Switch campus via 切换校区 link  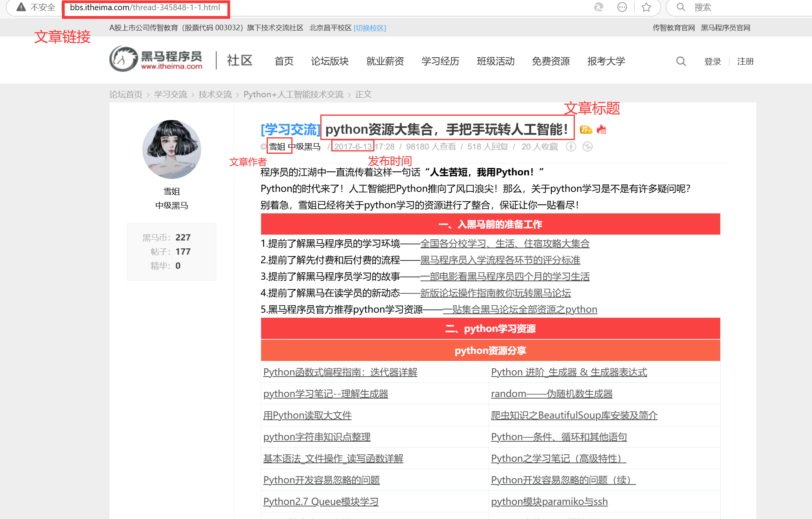[x=370, y=28]
